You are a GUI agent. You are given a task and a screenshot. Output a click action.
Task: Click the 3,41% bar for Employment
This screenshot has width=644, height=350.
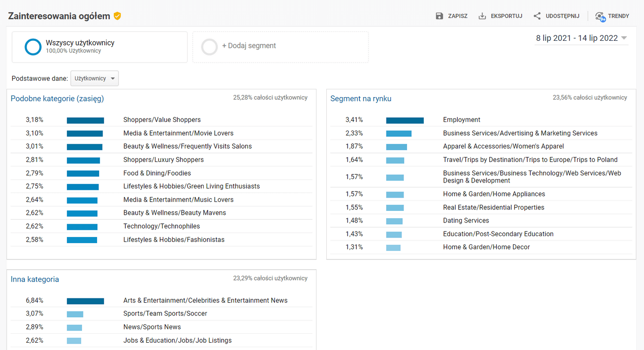point(405,121)
